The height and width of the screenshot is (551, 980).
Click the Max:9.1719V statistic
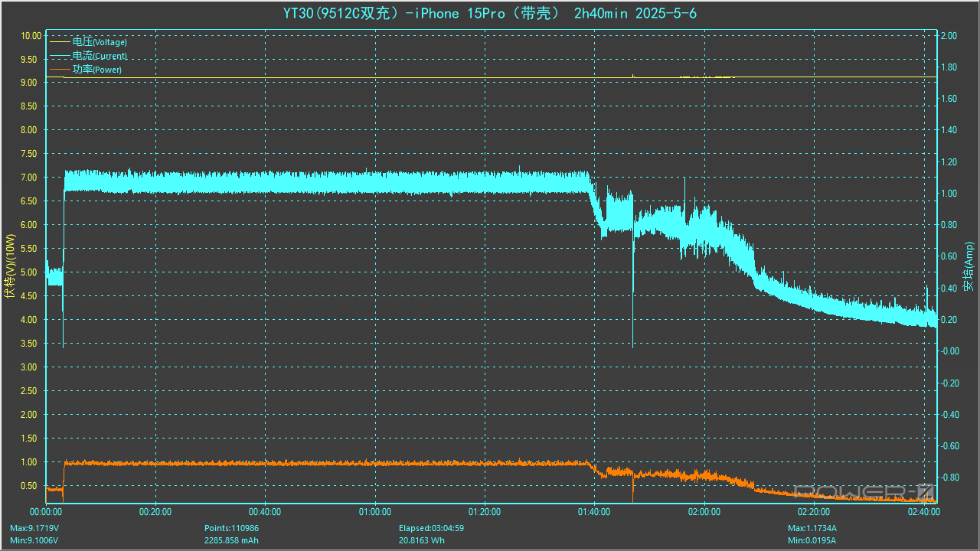pos(34,528)
